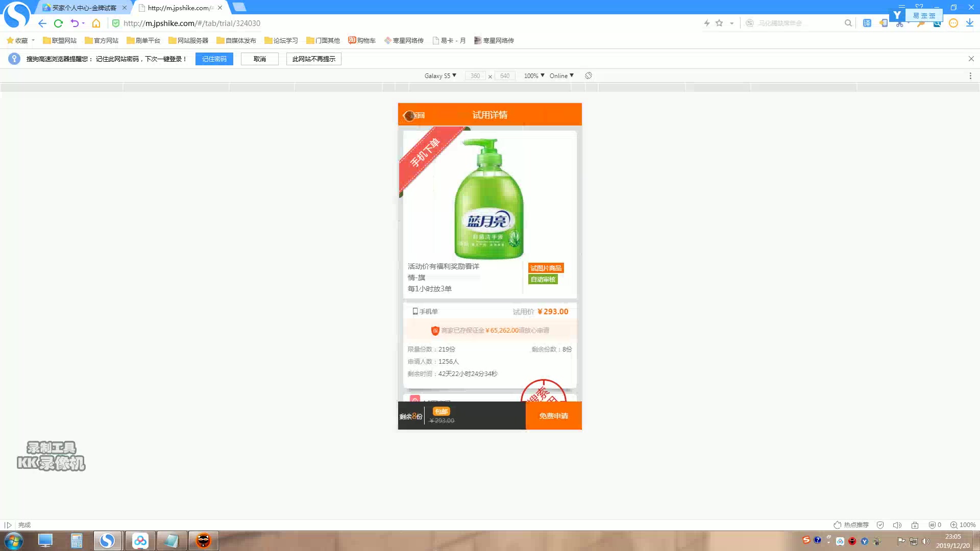980x551 pixels.
Task: Open a new tab with the plus button
Action: pos(239,7)
